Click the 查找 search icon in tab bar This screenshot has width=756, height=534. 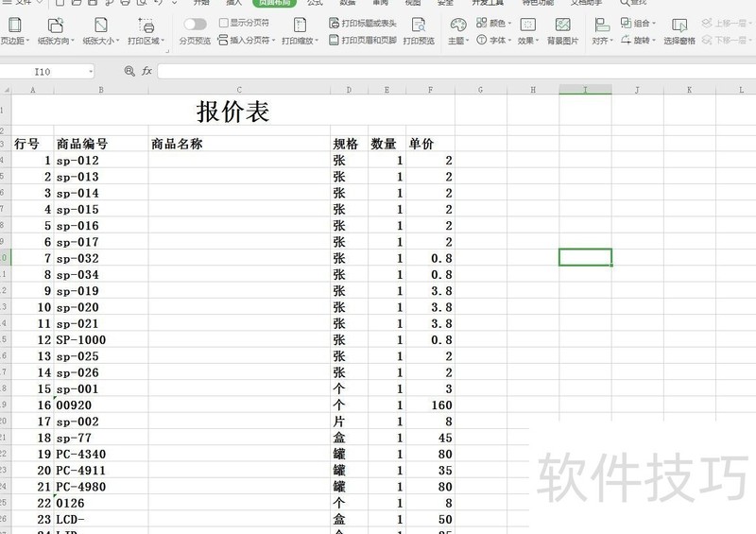[625, 3]
